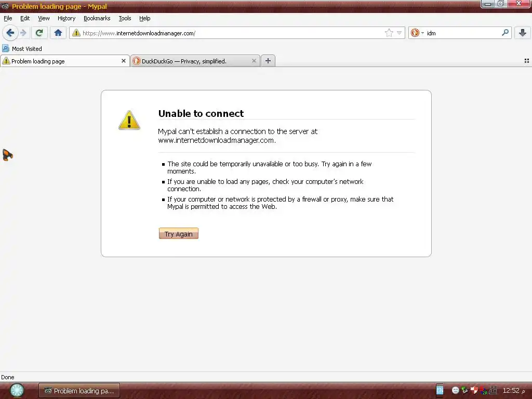532x399 pixels.
Task: Open the Most Visited bookmarks folder
Action: tap(22, 48)
